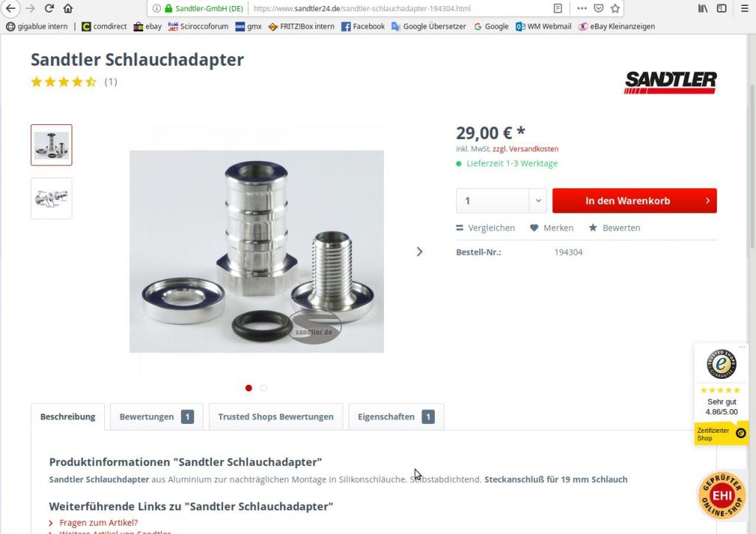Select the second product thumbnail
The width and height of the screenshot is (756, 534).
pyautogui.click(x=52, y=198)
